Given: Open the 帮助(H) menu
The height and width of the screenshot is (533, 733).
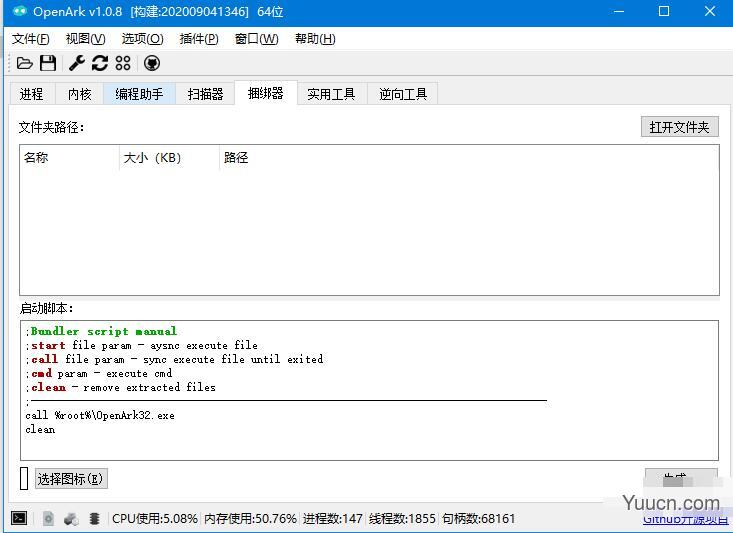Looking at the screenshot, I should [315, 39].
